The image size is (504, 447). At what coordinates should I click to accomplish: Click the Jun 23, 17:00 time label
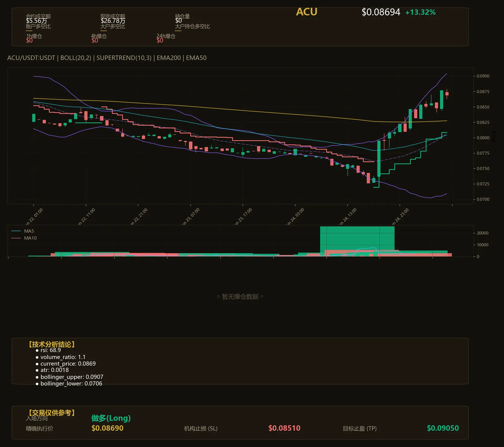click(x=243, y=217)
